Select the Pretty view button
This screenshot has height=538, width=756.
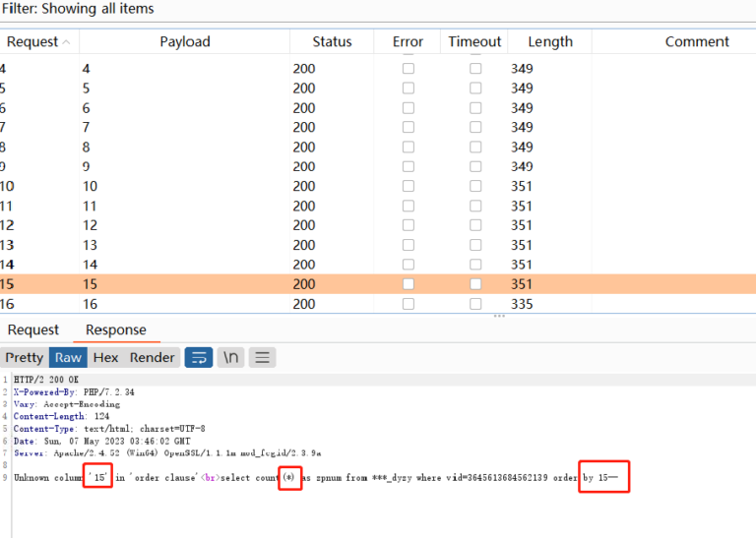click(25, 357)
